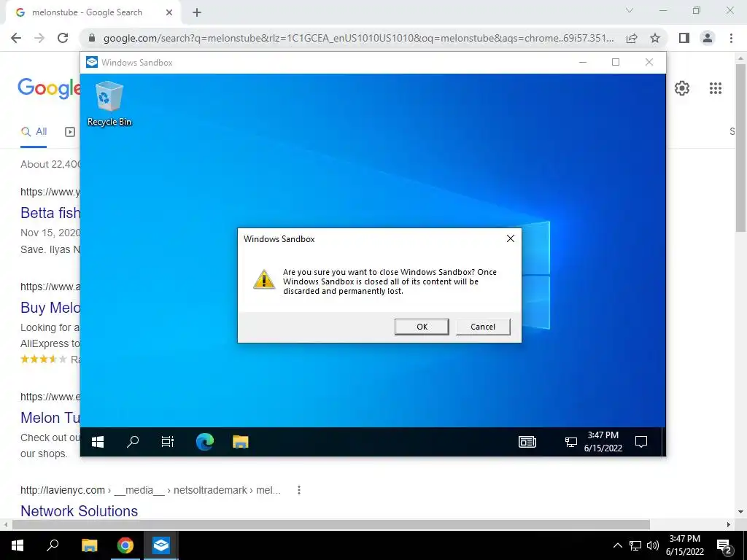Open the Sandbox Start menu
The image size is (747, 560).
coord(98,442)
